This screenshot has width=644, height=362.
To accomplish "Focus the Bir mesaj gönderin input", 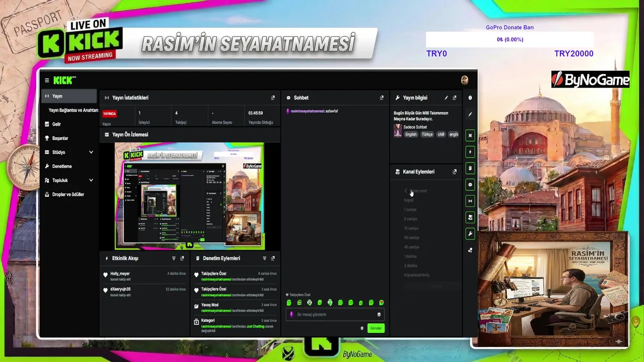I will 335,315.
